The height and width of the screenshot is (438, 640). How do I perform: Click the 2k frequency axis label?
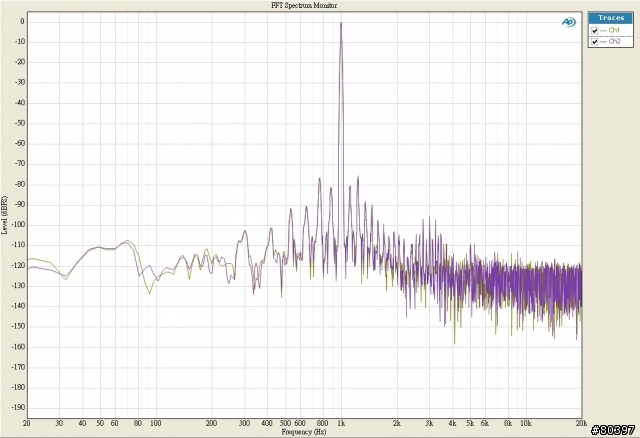(397, 423)
